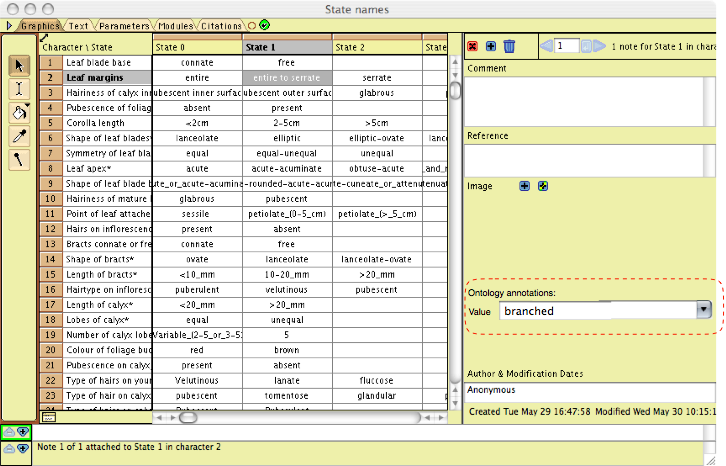Select the State 2 column header
Screen dimensions: 726x466
pyautogui.click(x=377, y=47)
